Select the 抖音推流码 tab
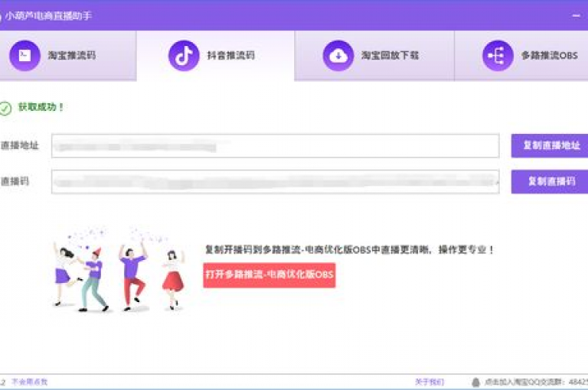588x390 pixels. (216, 56)
